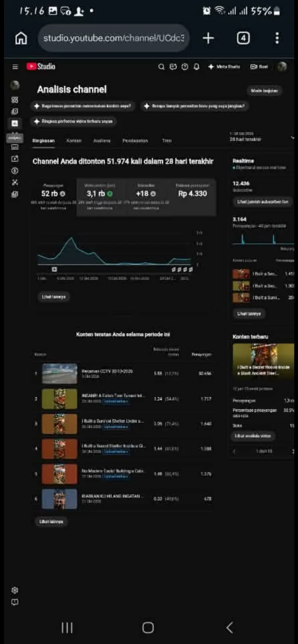Select the Penayangan 52 rb metric card
The height and width of the screenshot is (644, 298).
click(x=54, y=197)
